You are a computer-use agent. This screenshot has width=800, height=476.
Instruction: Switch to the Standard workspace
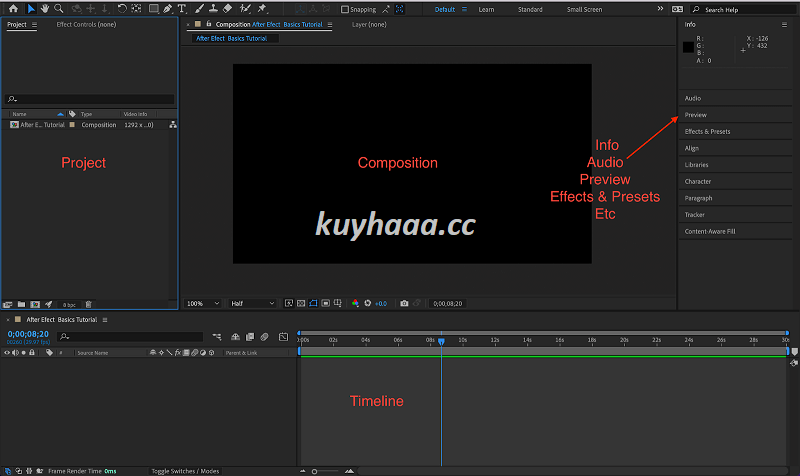530,9
